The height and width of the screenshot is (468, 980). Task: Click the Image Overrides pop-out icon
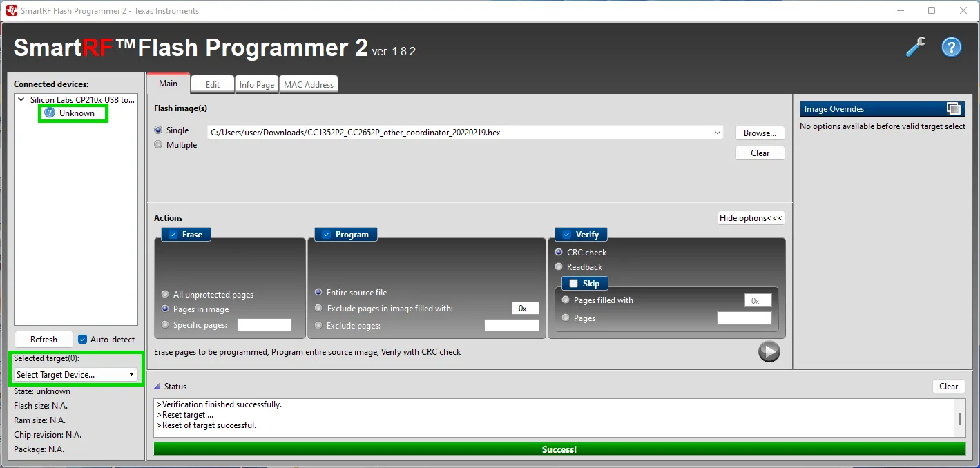953,109
